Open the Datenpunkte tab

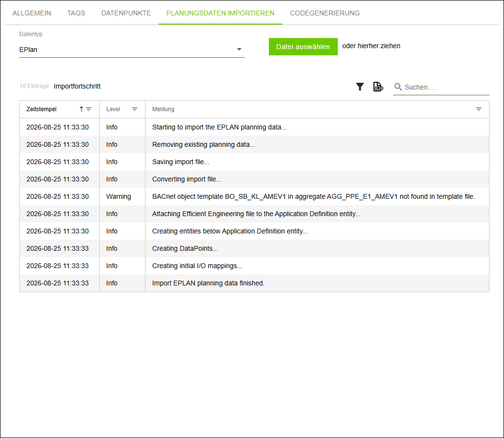pyautogui.click(x=126, y=13)
